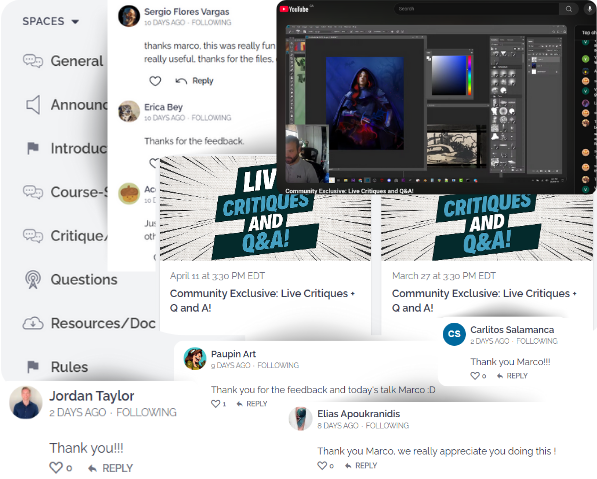
Task: Open the Questions space
Action: [84, 279]
